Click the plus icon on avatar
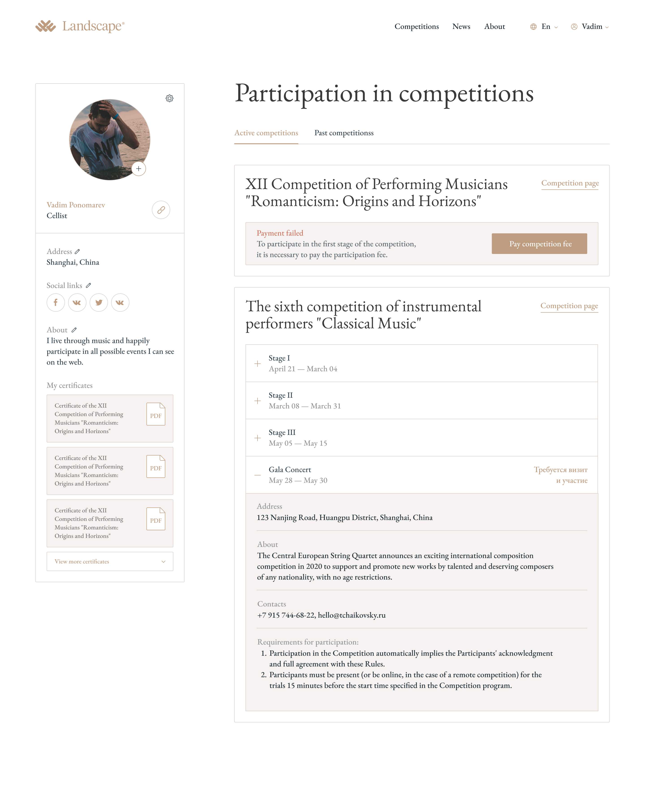 139,169
